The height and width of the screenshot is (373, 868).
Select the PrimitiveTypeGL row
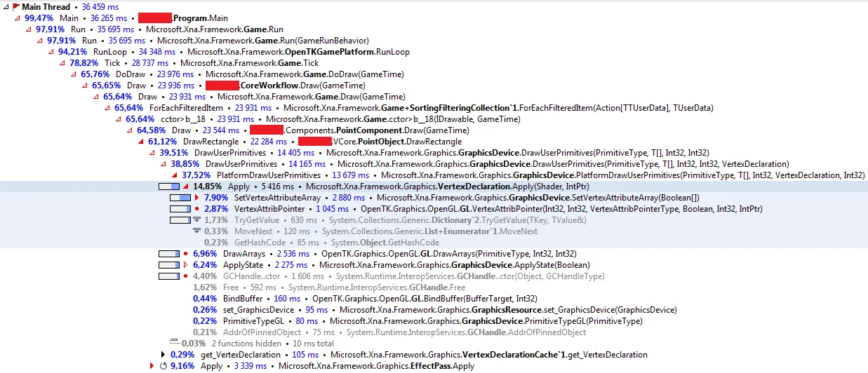coord(434,321)
